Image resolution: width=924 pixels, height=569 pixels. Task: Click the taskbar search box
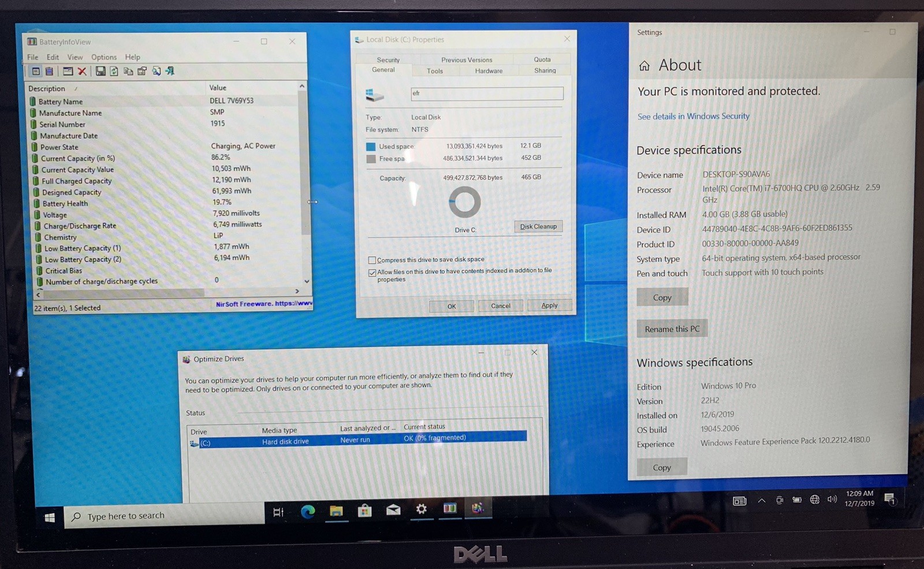pyautogui.click(x=165, y=515)
